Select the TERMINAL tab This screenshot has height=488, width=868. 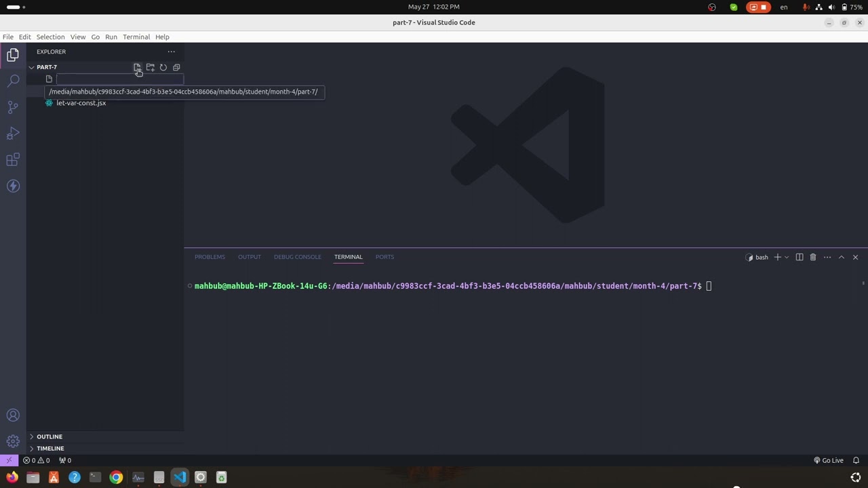pos(349,257)
